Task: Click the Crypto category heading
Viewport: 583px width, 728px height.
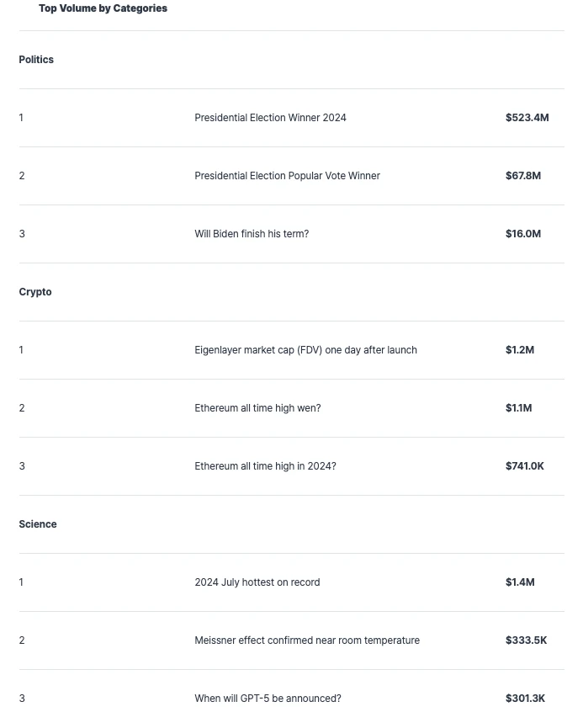Action: 35,292
